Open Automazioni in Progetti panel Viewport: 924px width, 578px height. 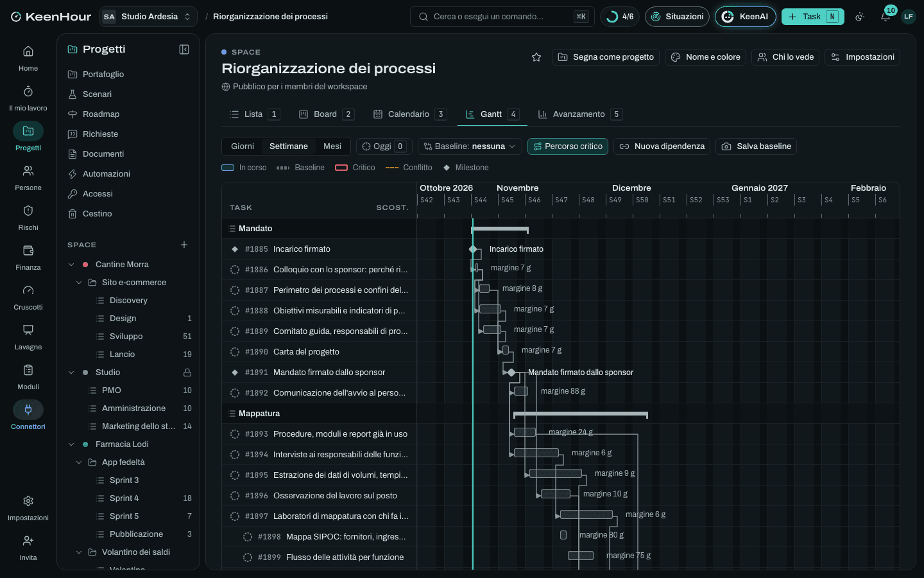click(128, 174)
